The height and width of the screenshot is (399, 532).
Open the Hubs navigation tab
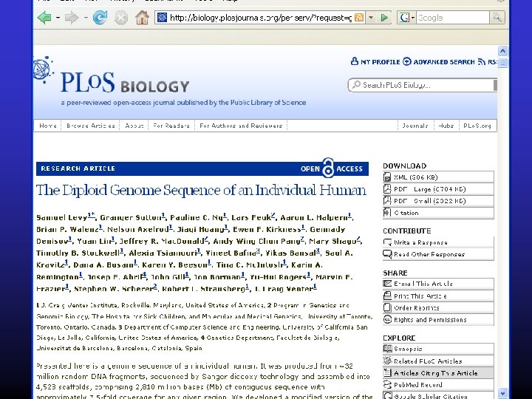tap(446, 126)
